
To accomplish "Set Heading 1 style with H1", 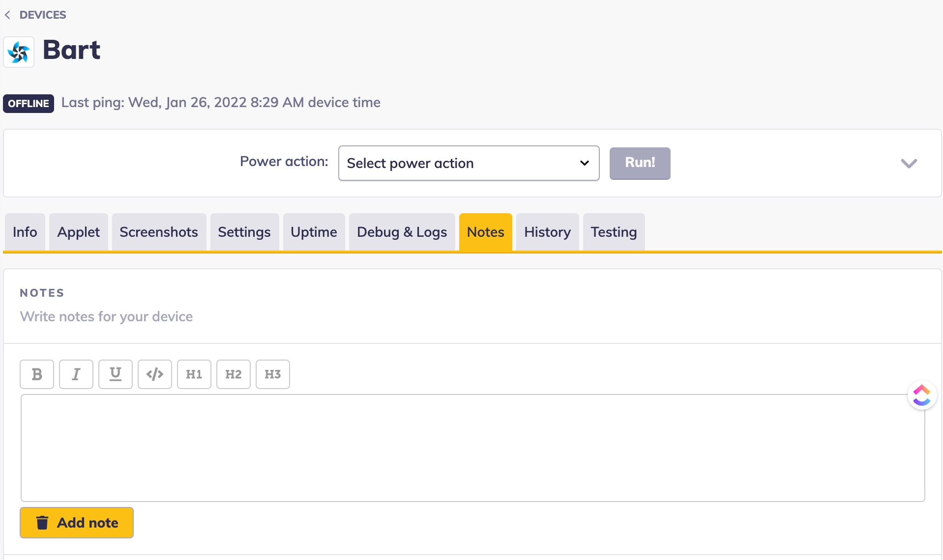I will [x=194, y=374].
